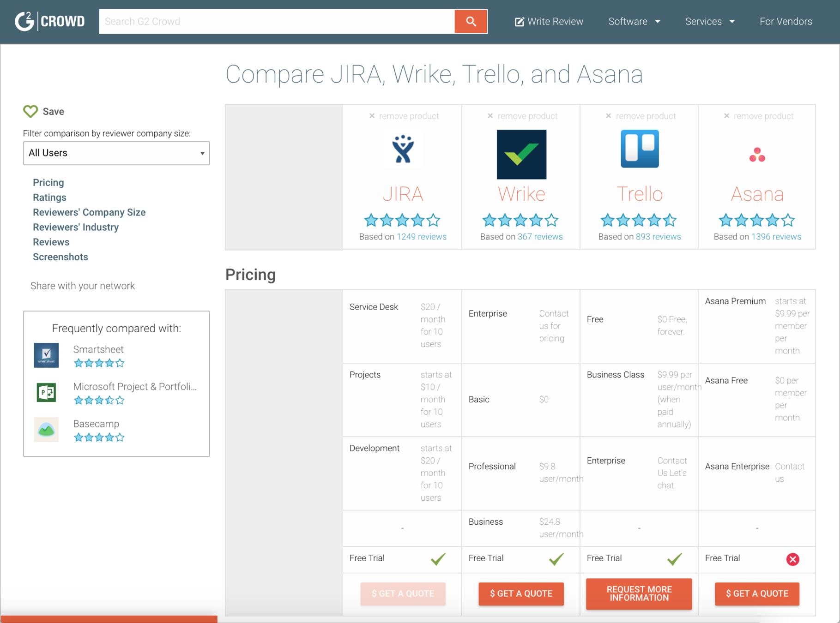Go to Reviewers' Industry section
The height and width of the screenshot is (623, 840).
pos(76,227)
